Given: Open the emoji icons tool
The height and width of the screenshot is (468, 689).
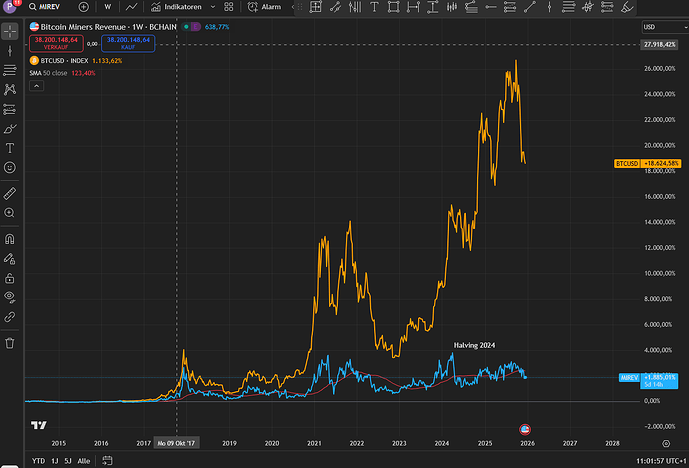Looking at the screenshot, I should 10,167.
